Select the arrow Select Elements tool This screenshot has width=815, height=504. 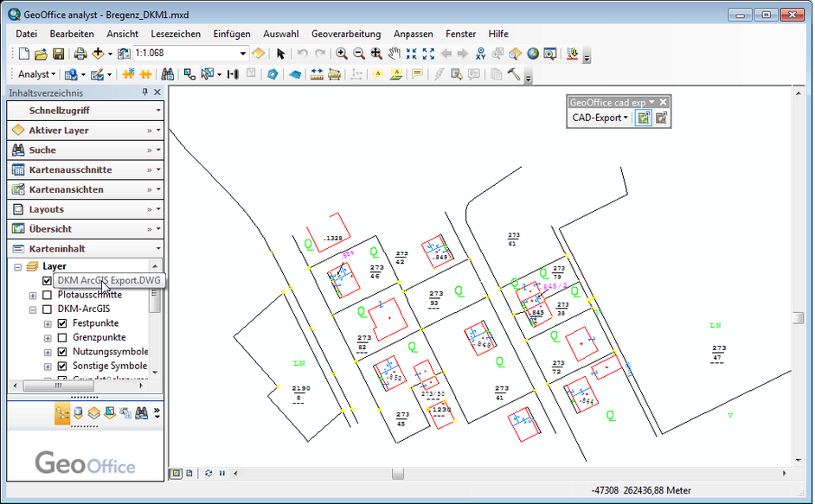click(x=281, y=54)
